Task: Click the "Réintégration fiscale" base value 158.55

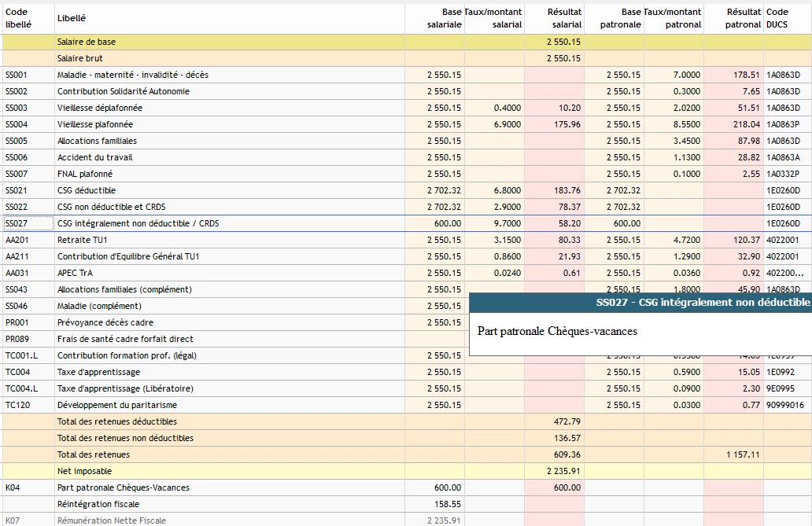Action: click(448, 504)
